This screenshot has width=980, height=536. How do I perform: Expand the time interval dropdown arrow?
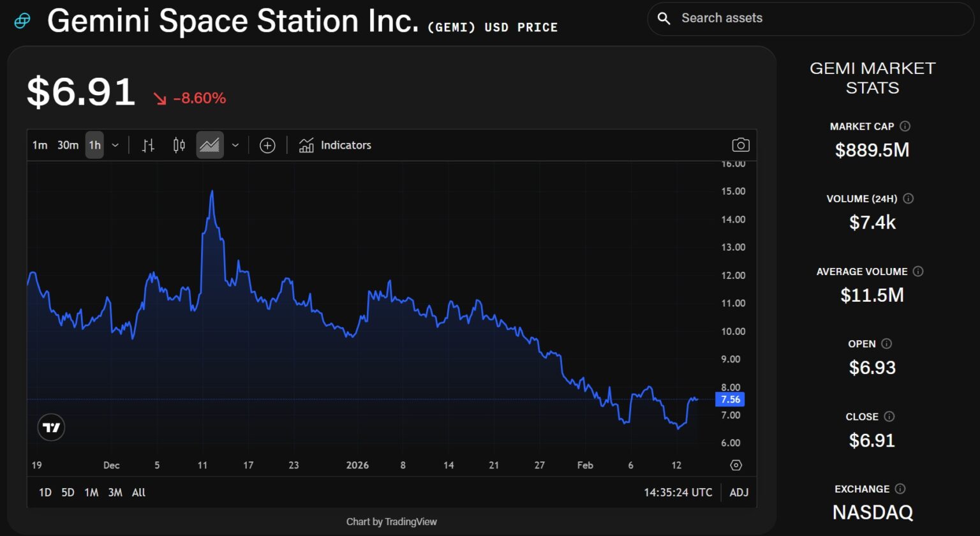(115, 145)
